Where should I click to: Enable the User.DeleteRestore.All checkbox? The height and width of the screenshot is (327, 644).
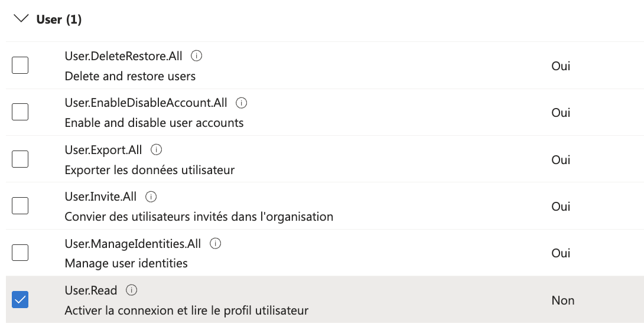(20, 66)
